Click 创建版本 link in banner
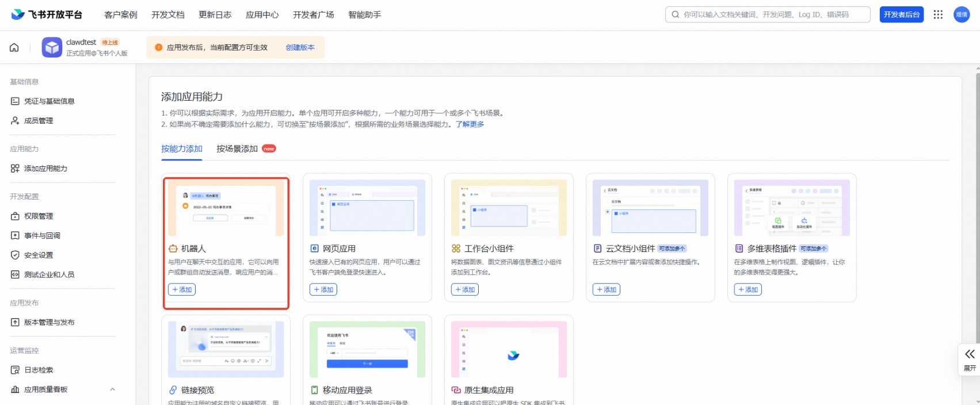 300,48
